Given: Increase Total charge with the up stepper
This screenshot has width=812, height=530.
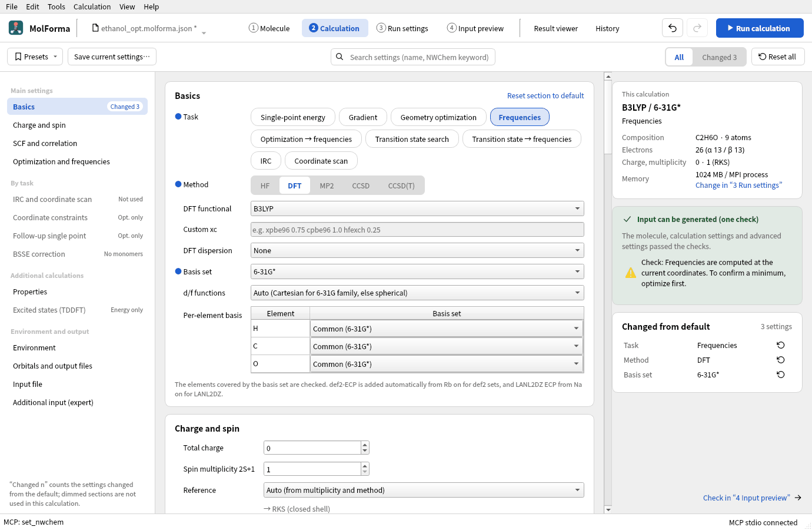Looking at the screenshot, I should pyautogui.click(x=365, y=445).
